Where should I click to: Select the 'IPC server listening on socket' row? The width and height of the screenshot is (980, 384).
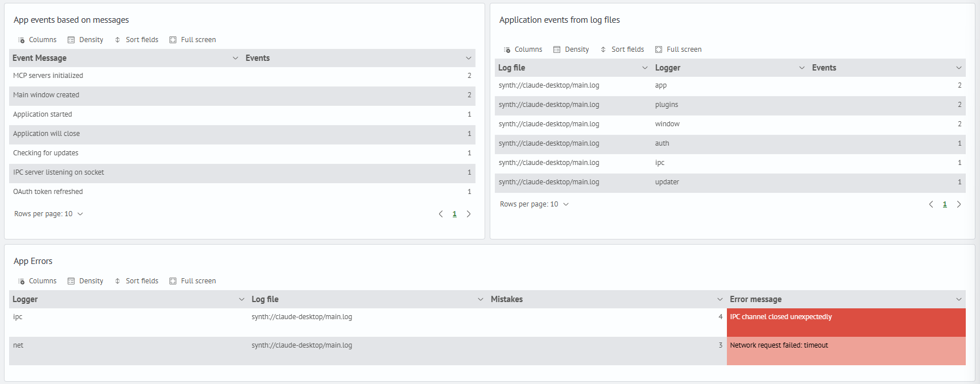coord(242,172)
